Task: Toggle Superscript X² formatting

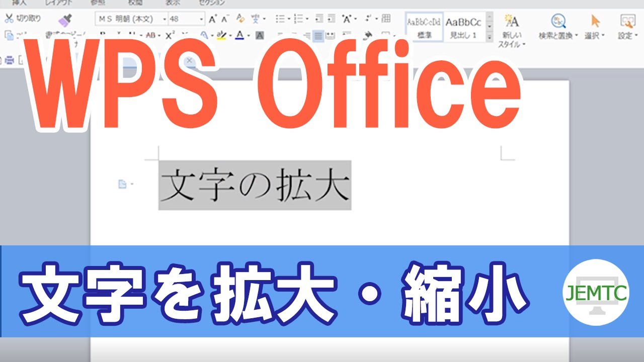Action: coord(170,35)
